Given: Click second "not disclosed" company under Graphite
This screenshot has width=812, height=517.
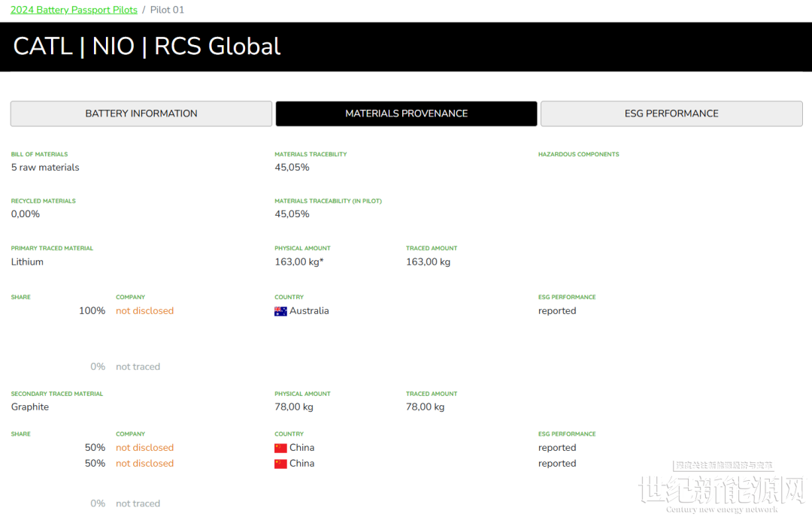Looking at the screenshot, I should click(144, 464).
